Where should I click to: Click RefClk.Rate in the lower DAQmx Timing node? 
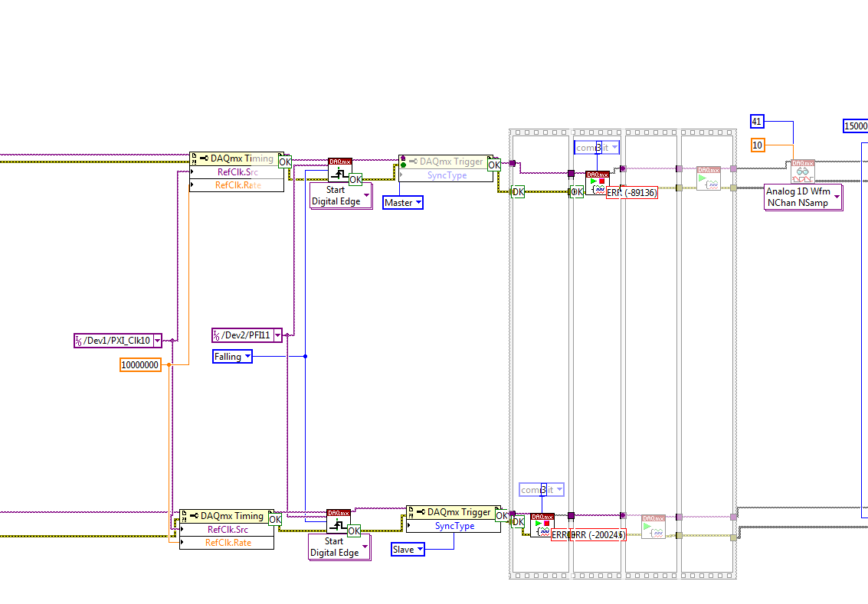(x=227, y=543)
